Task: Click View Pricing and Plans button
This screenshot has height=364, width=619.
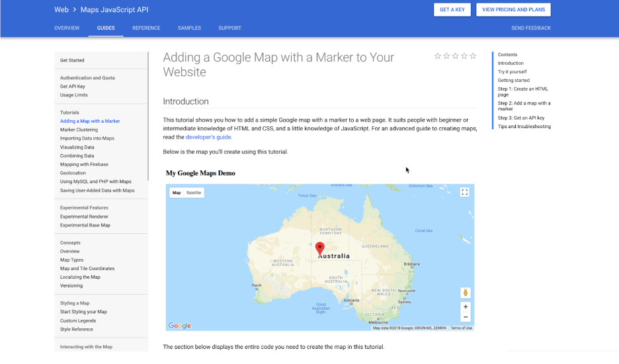Action: coord(513,9)
